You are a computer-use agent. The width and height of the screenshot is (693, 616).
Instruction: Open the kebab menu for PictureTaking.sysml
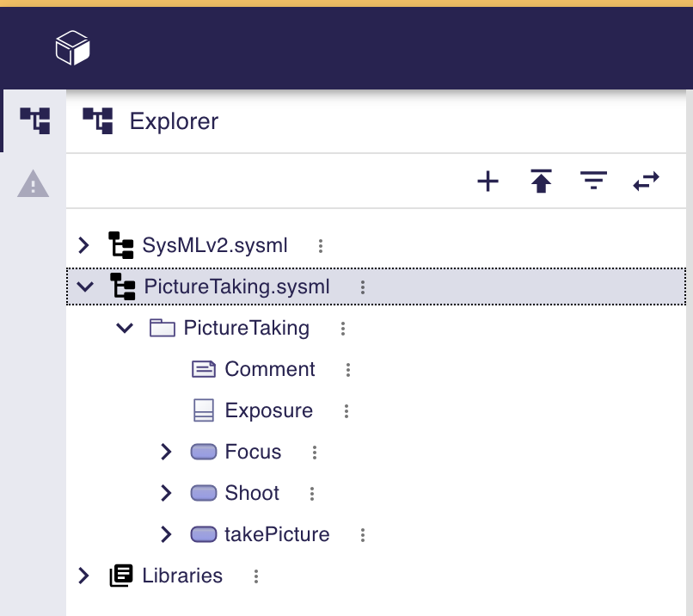pyautogui.click(x=362, y=286)
